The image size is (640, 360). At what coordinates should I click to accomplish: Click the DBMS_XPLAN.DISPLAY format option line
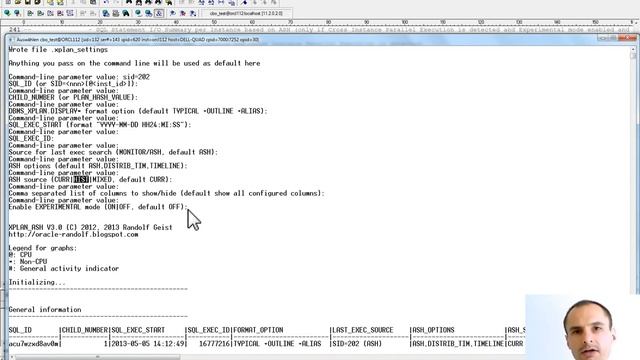click(138, 111)
